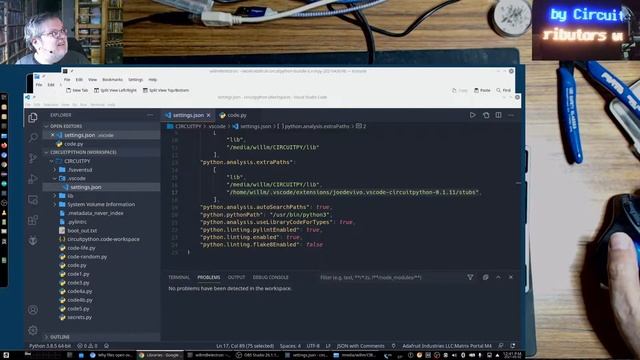
Task: Click the feedback icon in status bar right
Action: pyautogui.click(x=500, y=346)
